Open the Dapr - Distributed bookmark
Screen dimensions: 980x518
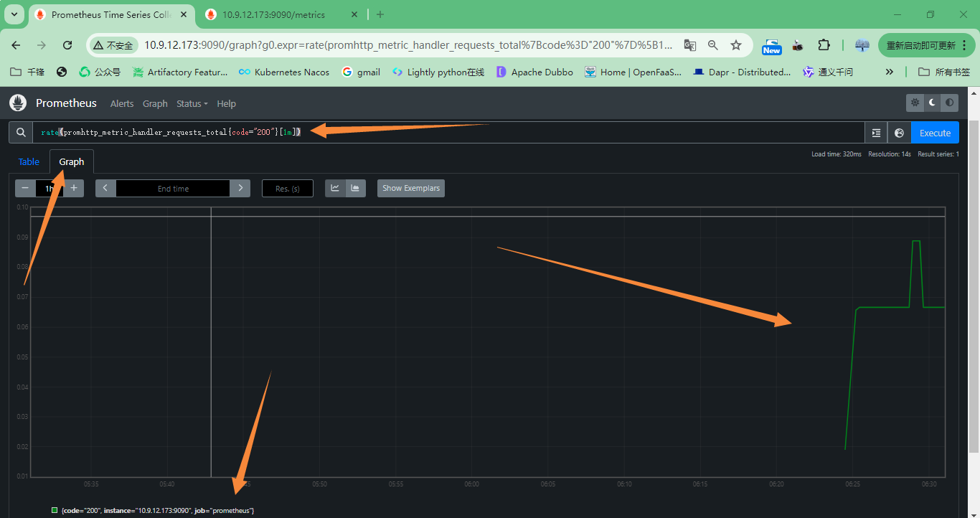[742, 72]
